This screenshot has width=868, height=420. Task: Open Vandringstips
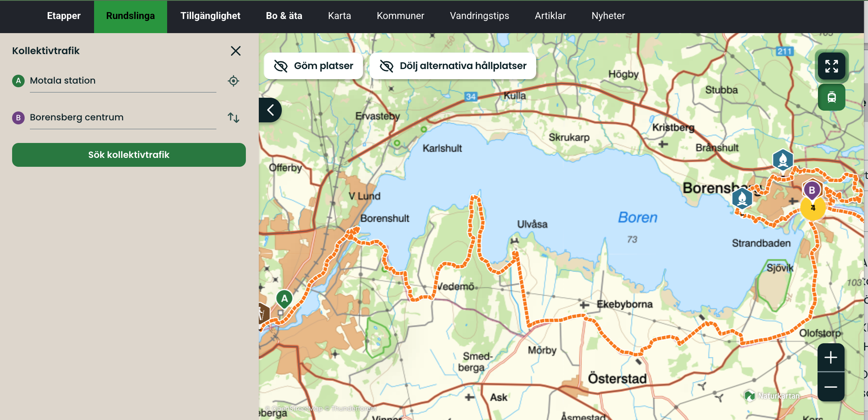(480, 16)
